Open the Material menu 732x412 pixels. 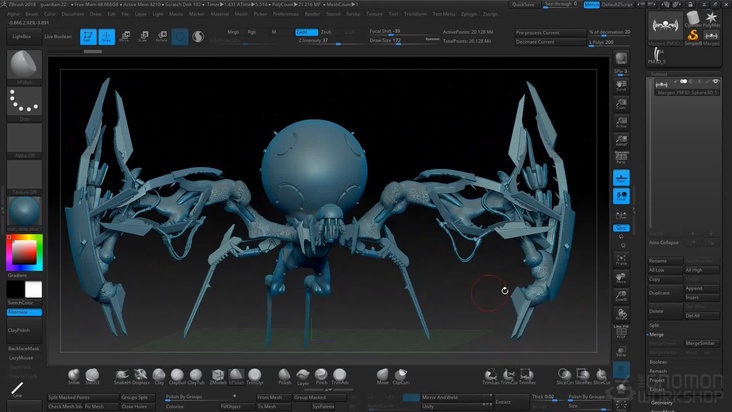click(219, 14)
